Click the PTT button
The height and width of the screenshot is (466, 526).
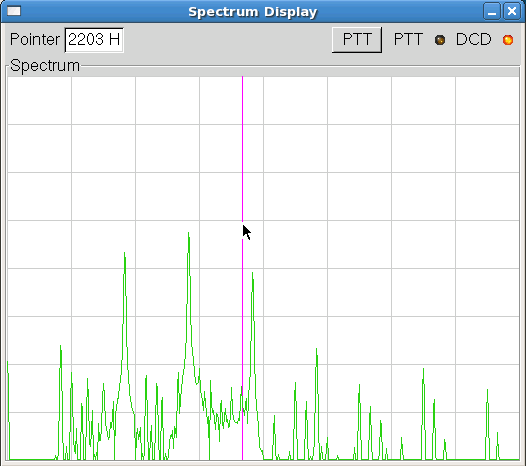(357, 40)
